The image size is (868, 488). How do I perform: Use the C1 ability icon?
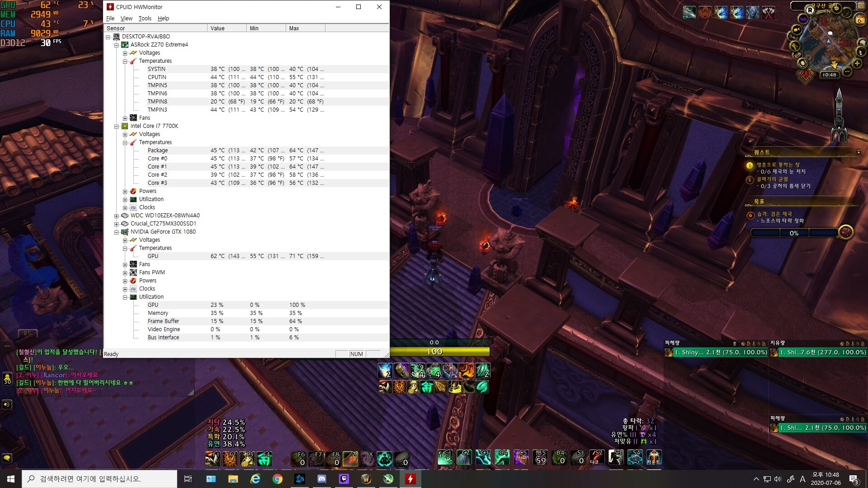pos(445,457)
